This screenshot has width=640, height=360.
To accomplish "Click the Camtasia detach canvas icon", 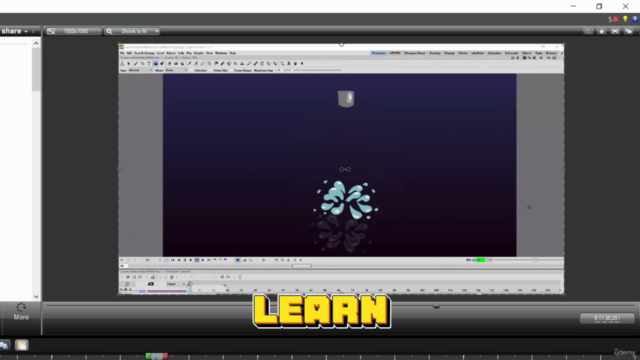I will (628, 31).
